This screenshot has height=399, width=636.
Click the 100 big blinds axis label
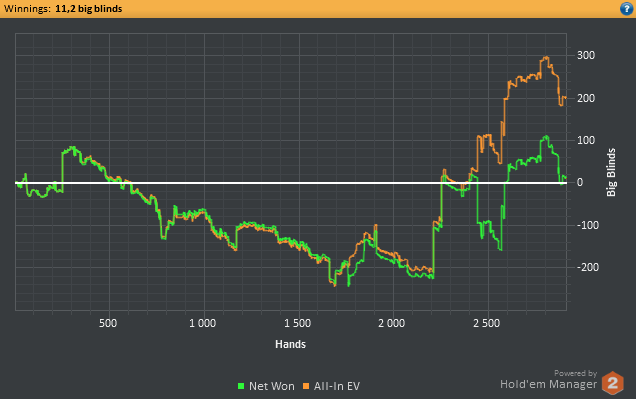[586, 140]
